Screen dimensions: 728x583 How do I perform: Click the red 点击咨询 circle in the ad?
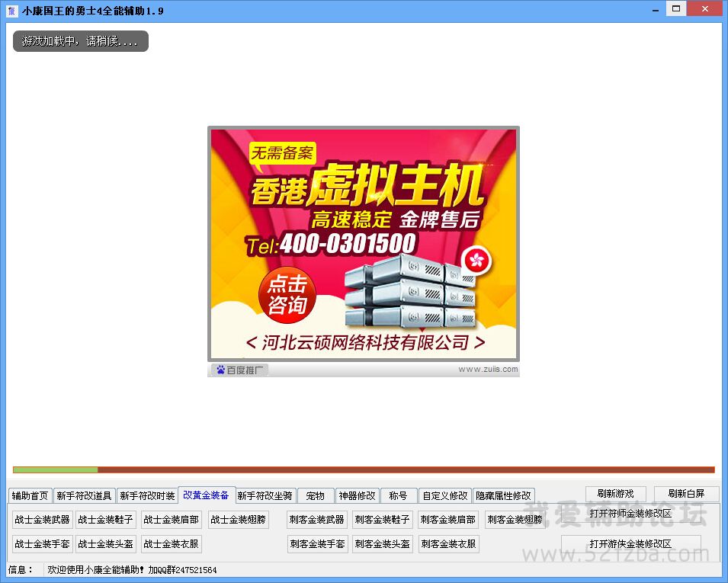click(287, 294)
